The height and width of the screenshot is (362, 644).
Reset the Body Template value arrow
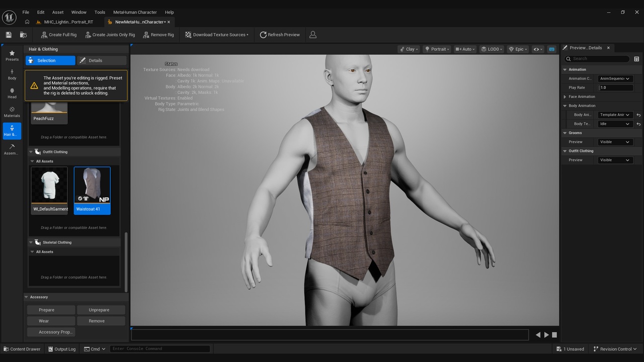638,124
